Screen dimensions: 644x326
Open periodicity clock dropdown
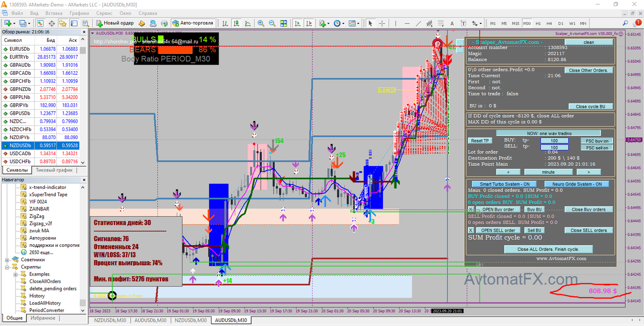coord(343,23)
